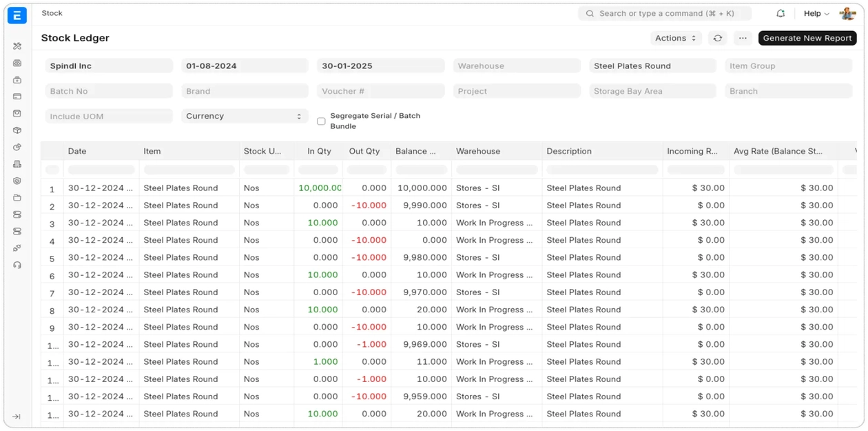Open the notifications bell
Screen dimensions: 868x431
[781, 14]
